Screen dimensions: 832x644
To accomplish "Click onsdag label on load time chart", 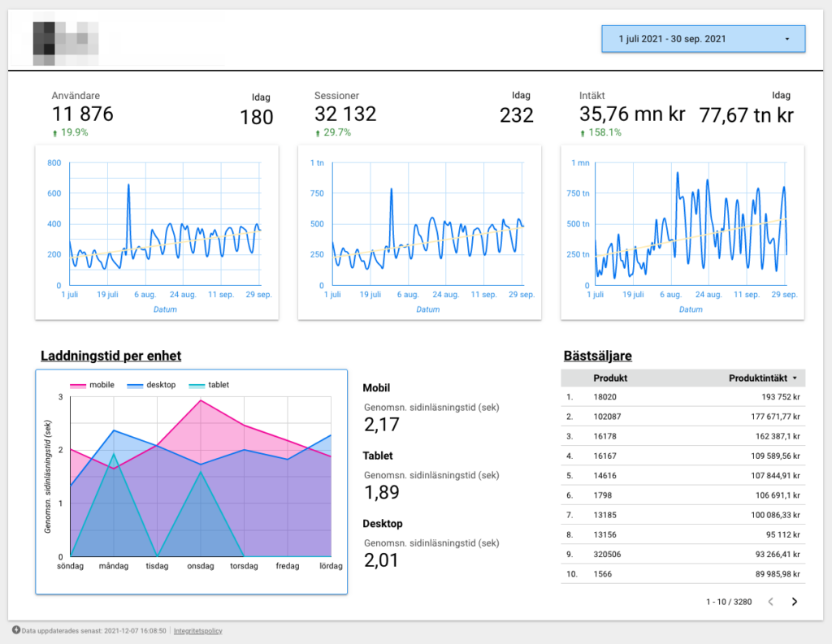I will pos(201,566).
